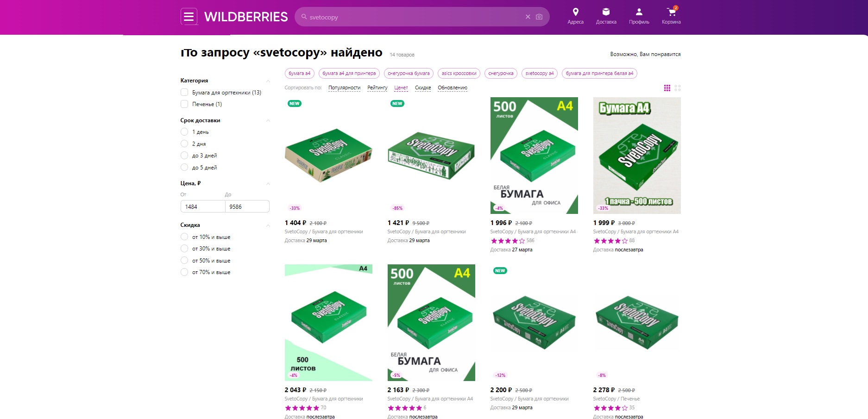868x419 pixels.
Task: Click the camera photo search icon
Action: 539,17
